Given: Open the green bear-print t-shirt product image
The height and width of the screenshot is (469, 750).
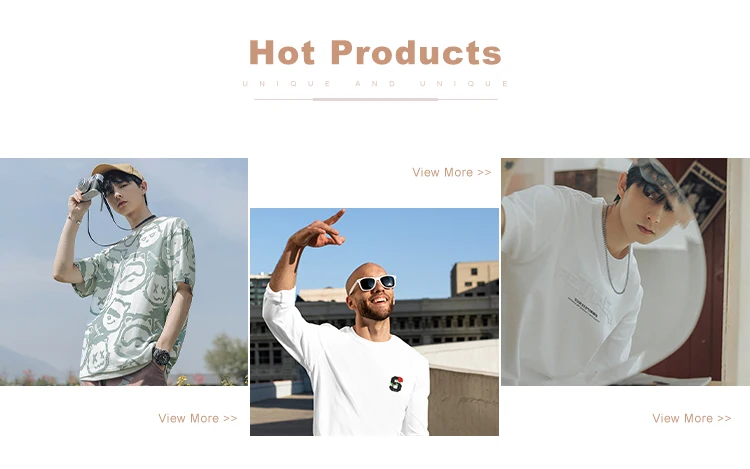Looking at the screenshot, I should point(124,272).
